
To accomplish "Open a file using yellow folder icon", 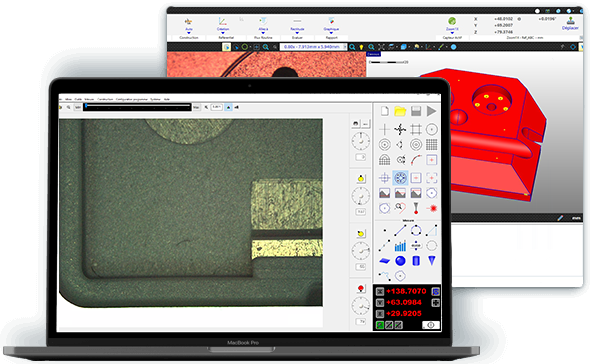I will coord(400,111).
